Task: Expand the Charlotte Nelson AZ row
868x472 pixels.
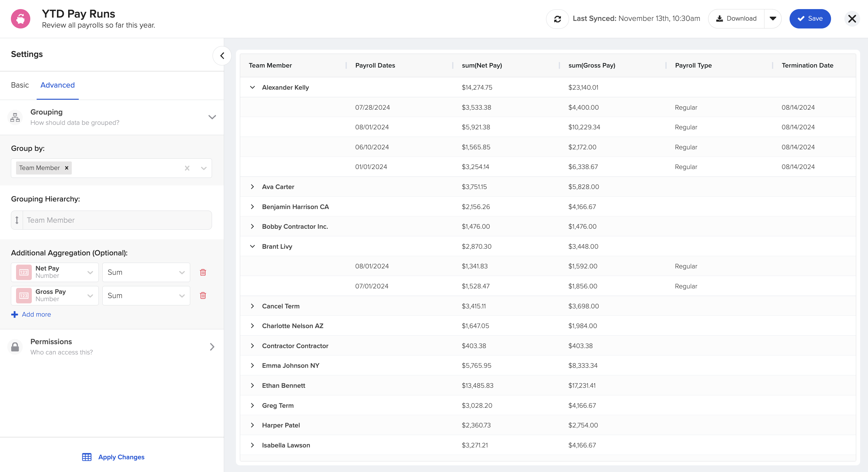Action: point(252,326)
